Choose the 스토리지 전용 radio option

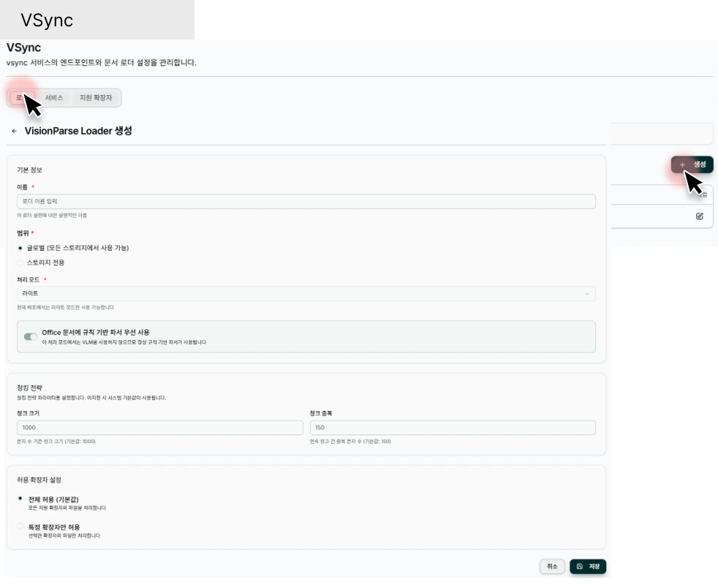point(20,263)
